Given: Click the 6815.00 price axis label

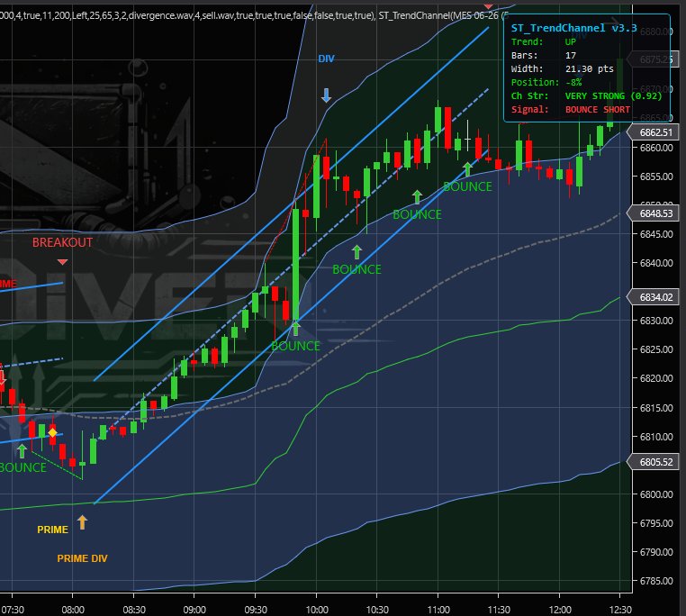Looking at the screenshot, I should coord(656,408).
